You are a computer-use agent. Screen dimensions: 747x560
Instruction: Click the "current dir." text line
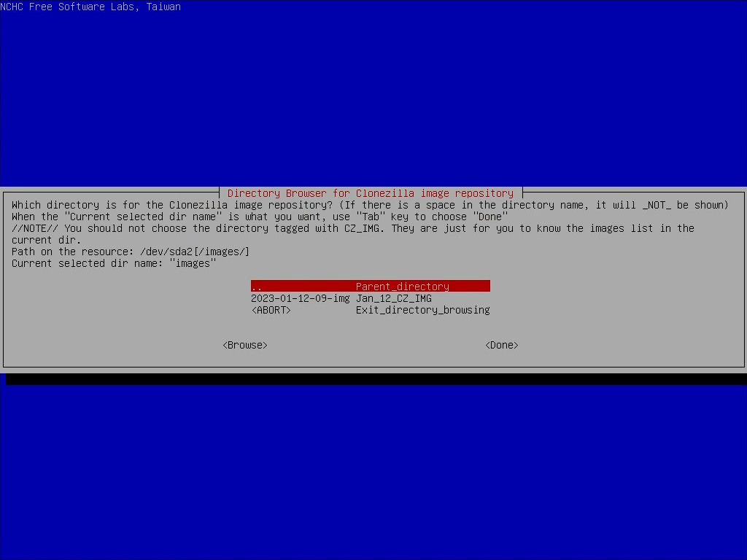point(46,240)
